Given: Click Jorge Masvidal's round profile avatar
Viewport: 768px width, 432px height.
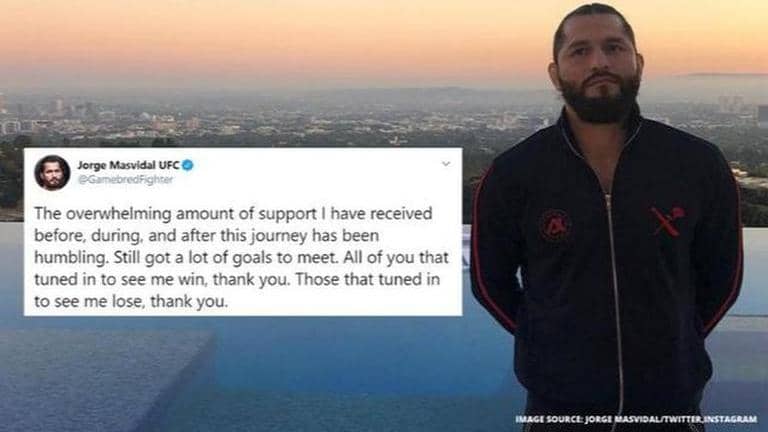Looking at the screenshot, I should (x=52, y=172).
